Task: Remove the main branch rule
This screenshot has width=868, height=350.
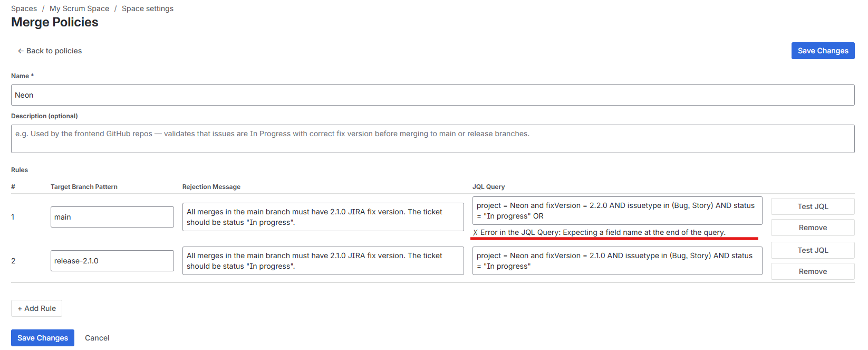Action: pyautogui.click(x=812, y=228)
